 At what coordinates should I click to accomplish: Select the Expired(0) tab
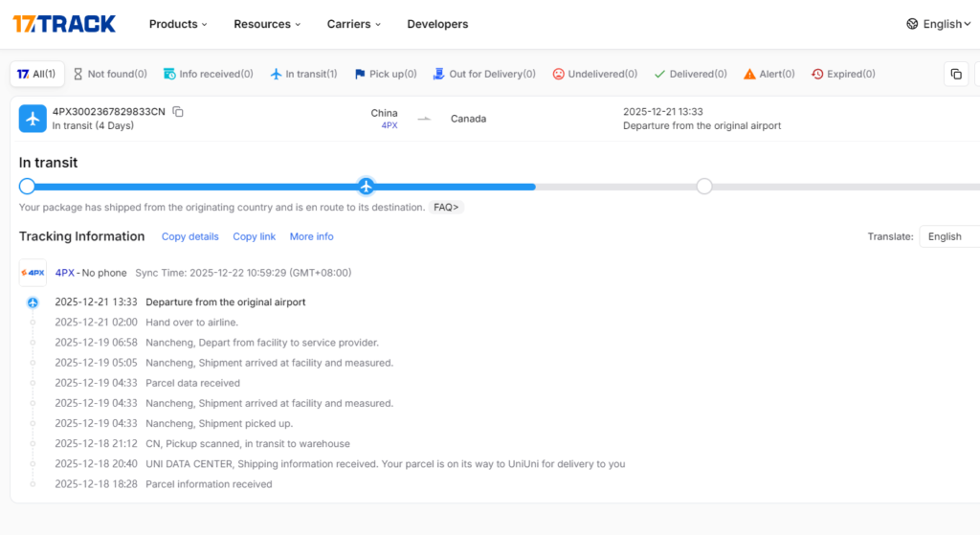[x=843, y=74]
